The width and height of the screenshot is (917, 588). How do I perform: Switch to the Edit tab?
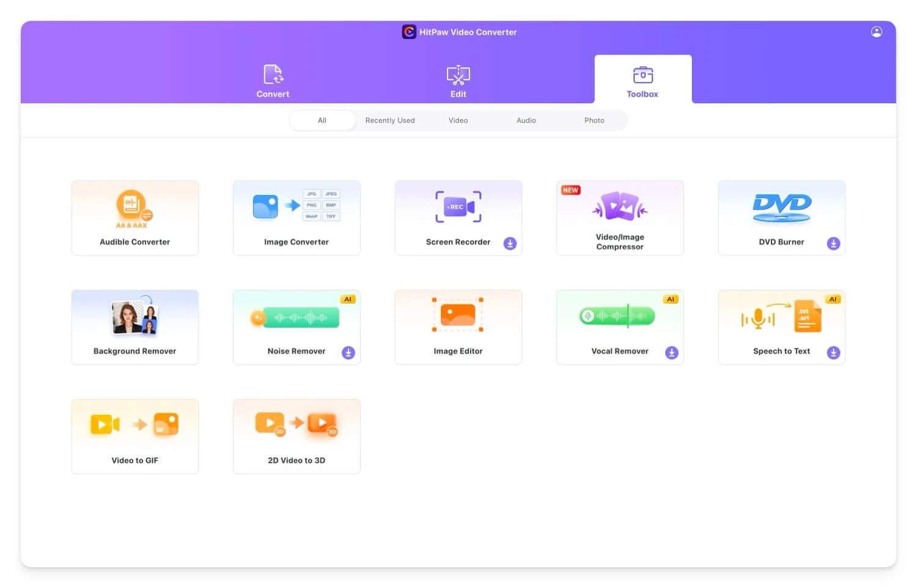coord(458,81)
